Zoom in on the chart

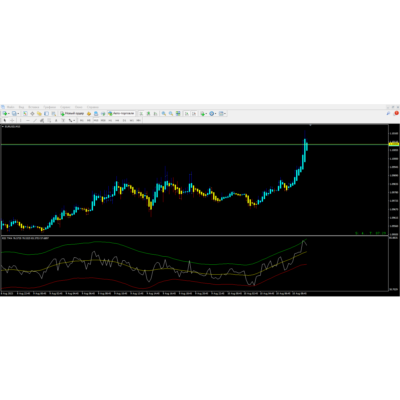(164, 114)
